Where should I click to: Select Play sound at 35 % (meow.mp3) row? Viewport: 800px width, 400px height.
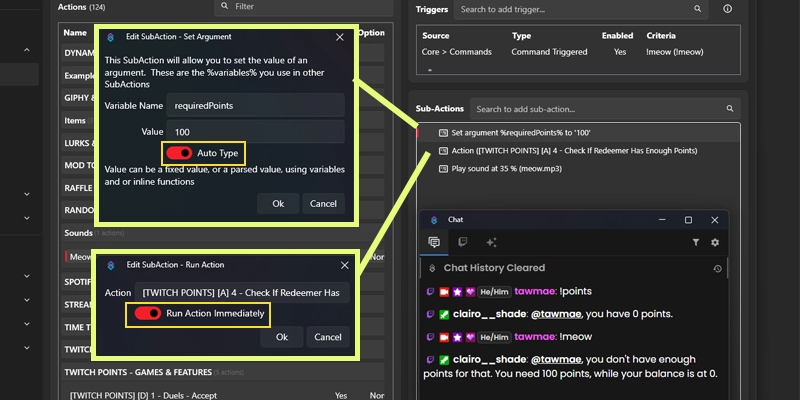pyautogui.click(x=578, y=168)
